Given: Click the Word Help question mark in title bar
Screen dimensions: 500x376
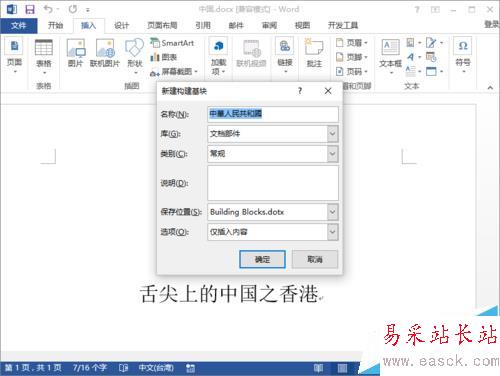Looking at the screenshot, I should [x=417, y=9].
